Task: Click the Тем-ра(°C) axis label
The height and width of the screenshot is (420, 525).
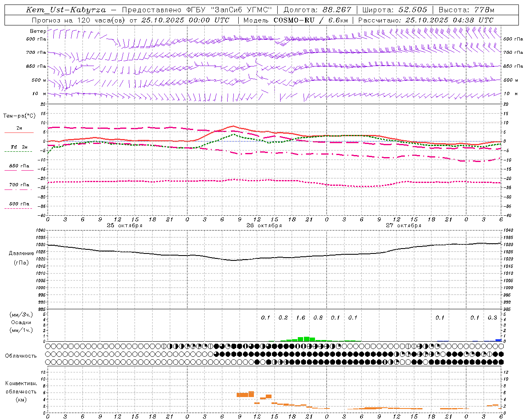Action: [x=19, y=116]
